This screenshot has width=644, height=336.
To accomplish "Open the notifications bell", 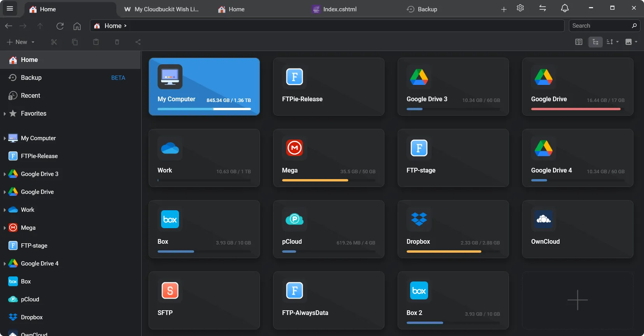I will [565, 8].
